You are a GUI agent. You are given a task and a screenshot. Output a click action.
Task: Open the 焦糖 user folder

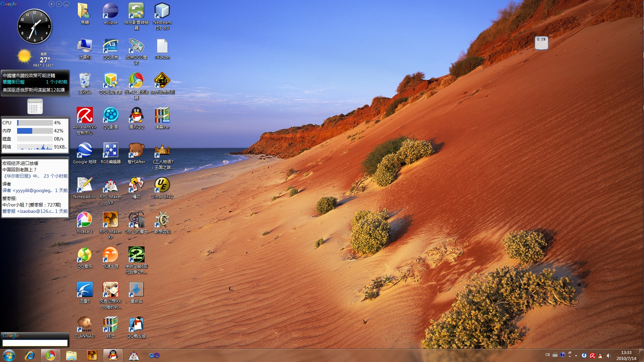[x=85, y=14]
